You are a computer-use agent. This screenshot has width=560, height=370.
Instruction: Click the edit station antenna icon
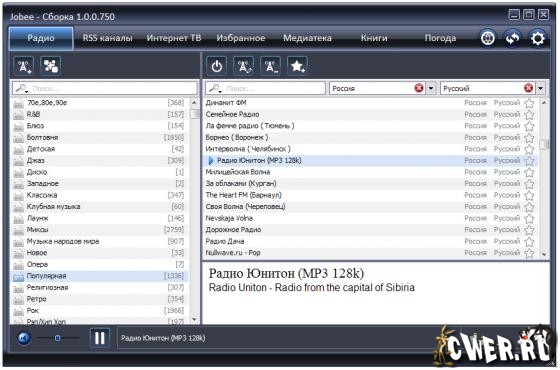243,66
